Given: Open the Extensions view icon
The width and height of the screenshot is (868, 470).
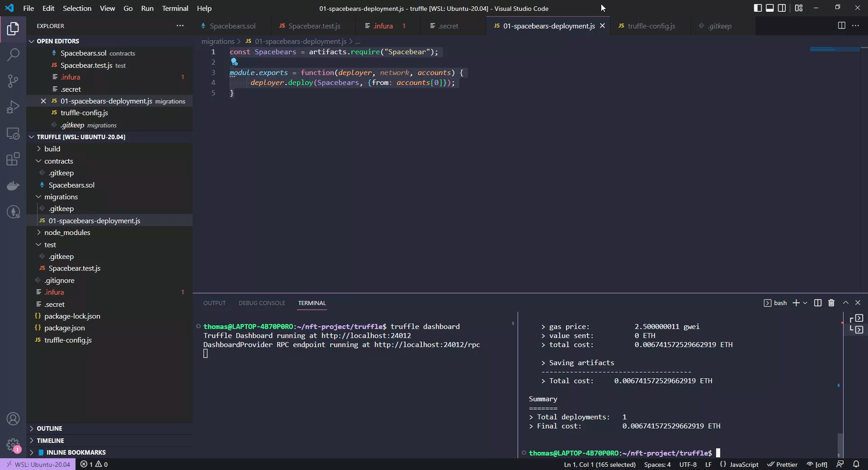Looking at the screenshot, I should point(13,159).
